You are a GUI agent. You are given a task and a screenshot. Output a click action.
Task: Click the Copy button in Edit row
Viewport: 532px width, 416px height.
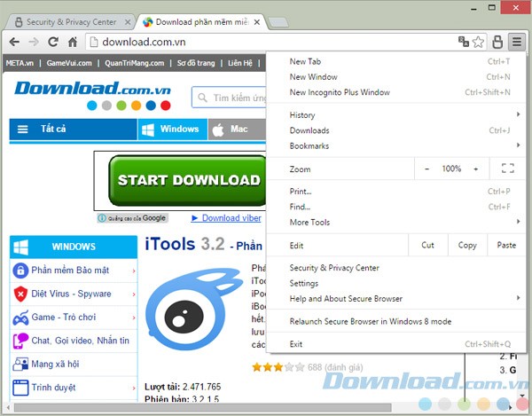click(467, 245)
